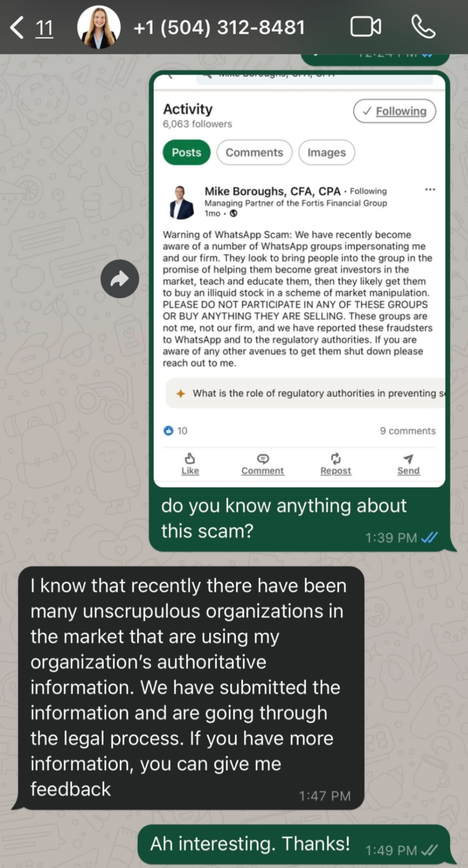Tap the AI suggestion about regulatory authorities
Image resolution: width=468 pixels, height=868 pixels.
(305, 394)
